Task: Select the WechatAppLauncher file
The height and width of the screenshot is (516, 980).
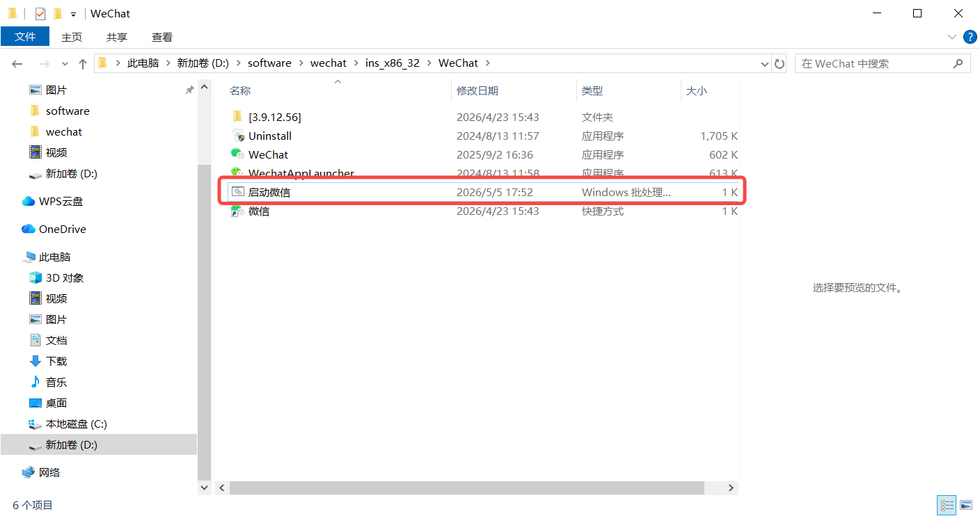Action: [301, 173]
